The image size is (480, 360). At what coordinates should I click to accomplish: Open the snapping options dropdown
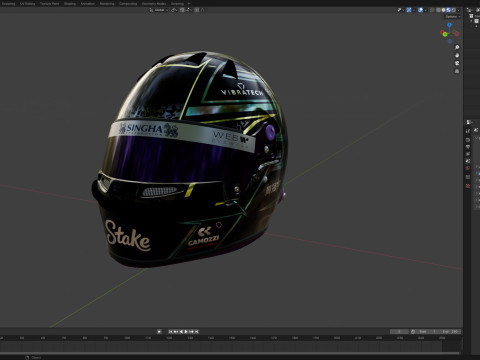(x=188, y=10)
